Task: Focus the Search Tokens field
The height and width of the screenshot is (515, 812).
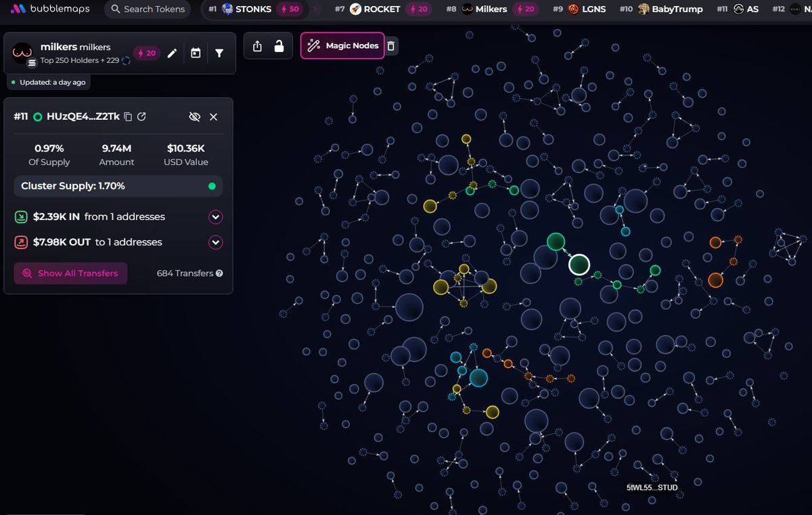Action: 148,9
